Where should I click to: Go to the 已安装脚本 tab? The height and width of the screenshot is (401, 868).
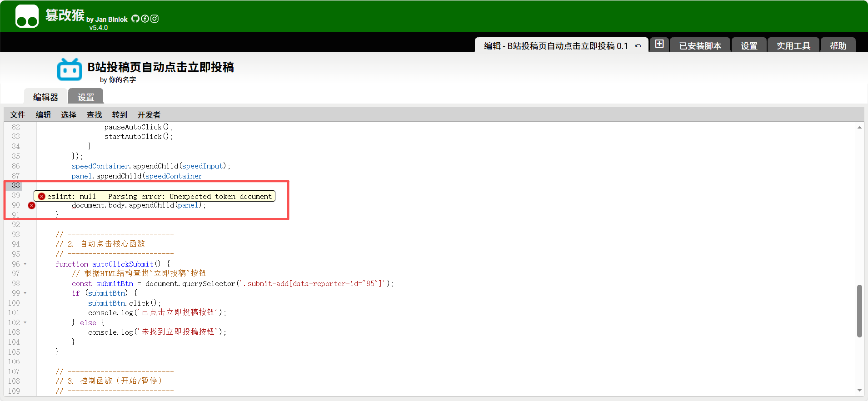[x=700, y=46]
